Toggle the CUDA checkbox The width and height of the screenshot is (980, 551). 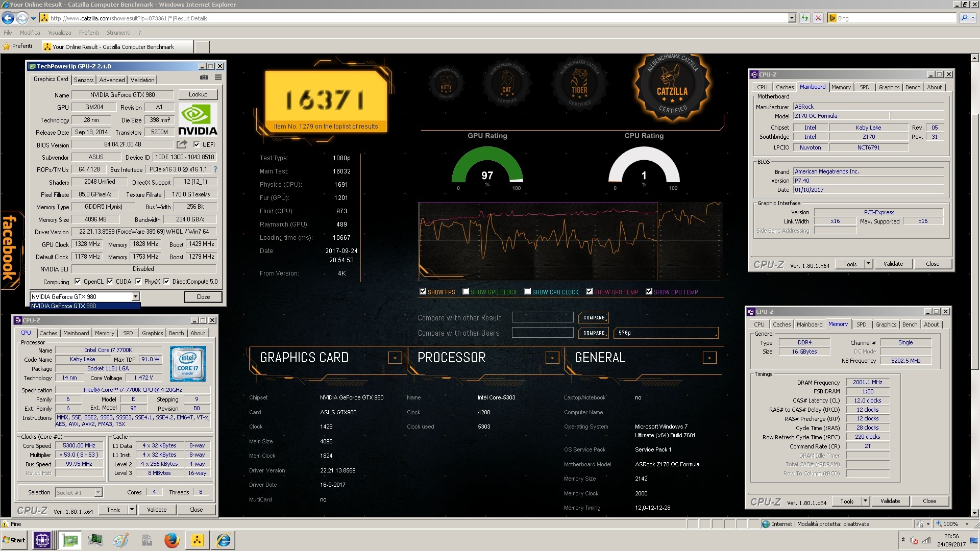[110, 281]
